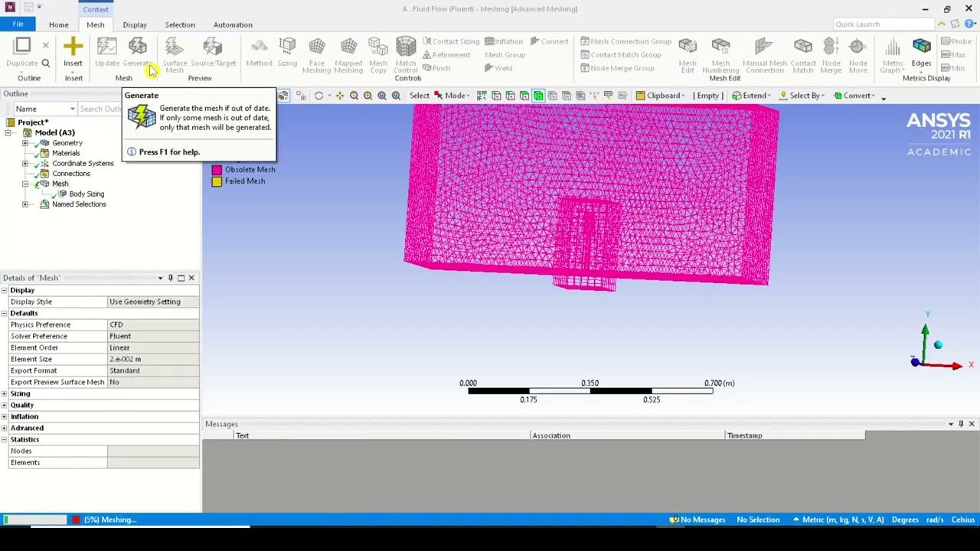
Task: Expand the Coordinate Systems tree node
Action: click(25, 164)
